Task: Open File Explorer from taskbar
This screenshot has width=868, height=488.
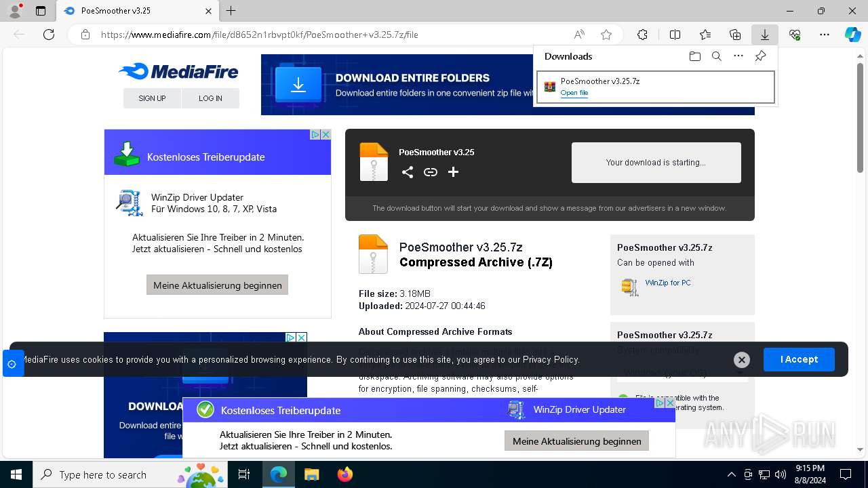Action: pyautogui.click(x=311, y=474)
